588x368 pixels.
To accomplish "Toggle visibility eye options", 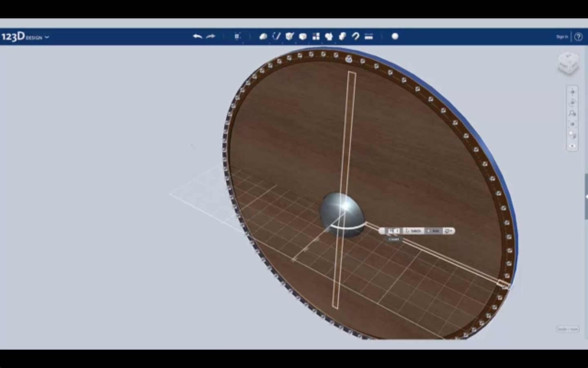I will click(x=572, y=146).
